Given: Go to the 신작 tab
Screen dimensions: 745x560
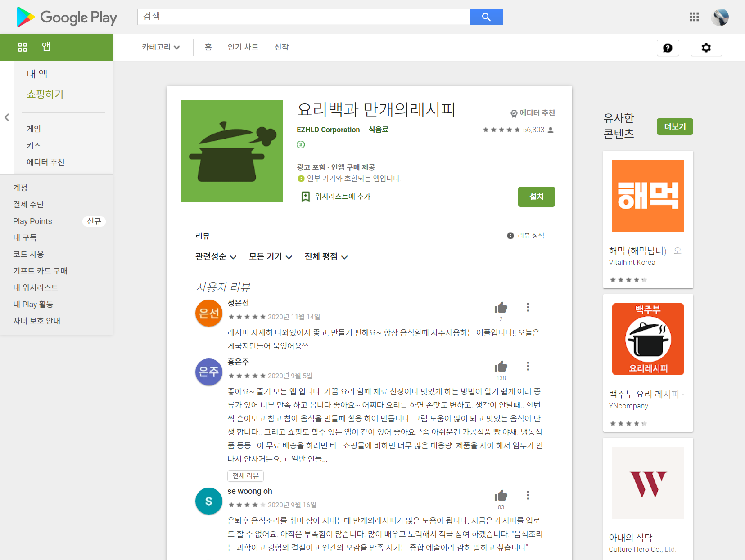Looking at the screenshot, I should coord(282,47).
